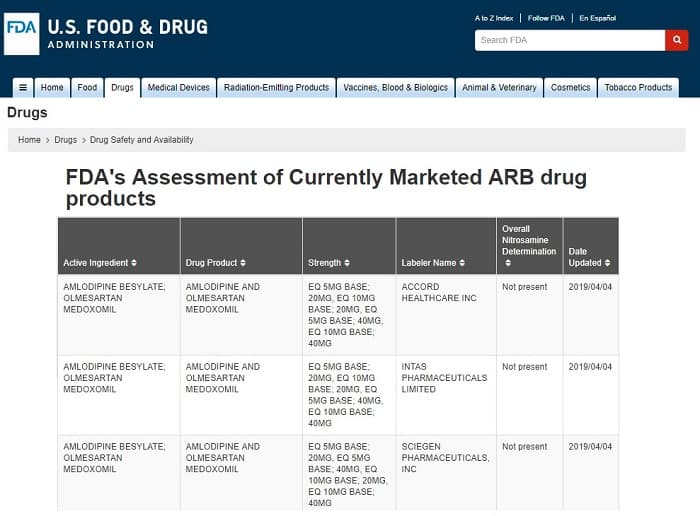Sort by Labeler Name arrows

pos(462,263)
